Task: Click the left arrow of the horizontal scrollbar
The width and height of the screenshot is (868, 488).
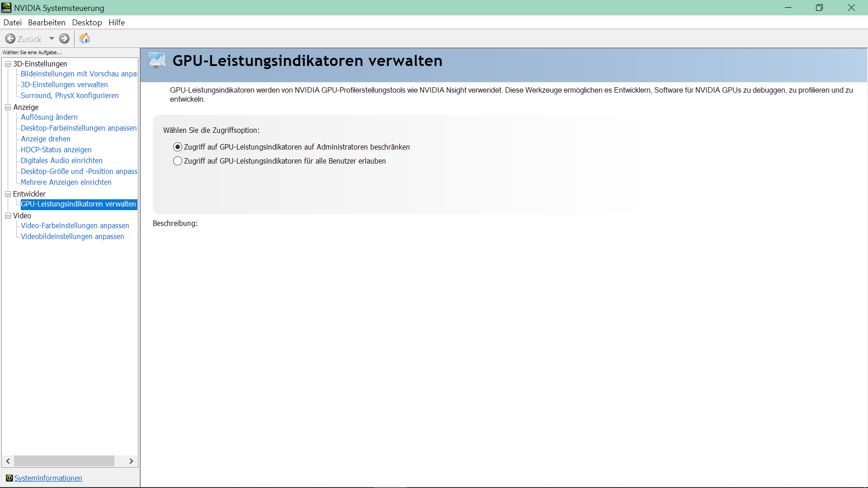Action: (x=8, y=461)
